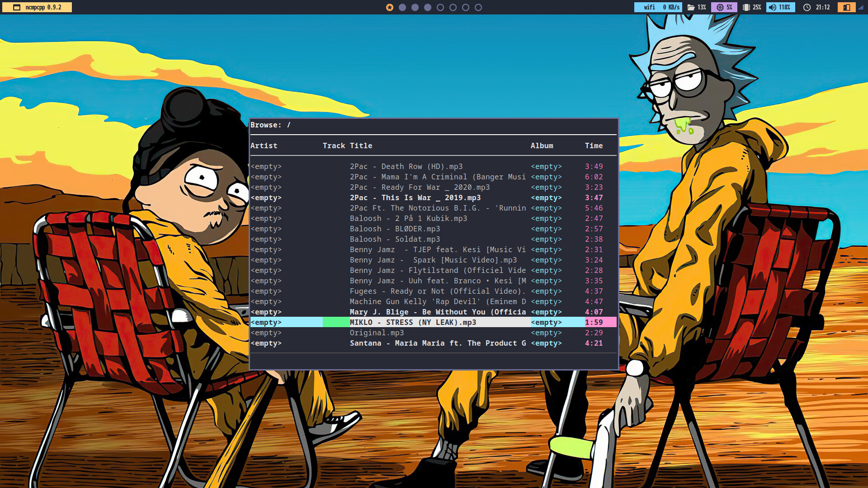This screenshot has height=488, width=868.
Task: Select Benny Jamz - TJEP feat. Kesi track
Action: click(x=434, y=249)
